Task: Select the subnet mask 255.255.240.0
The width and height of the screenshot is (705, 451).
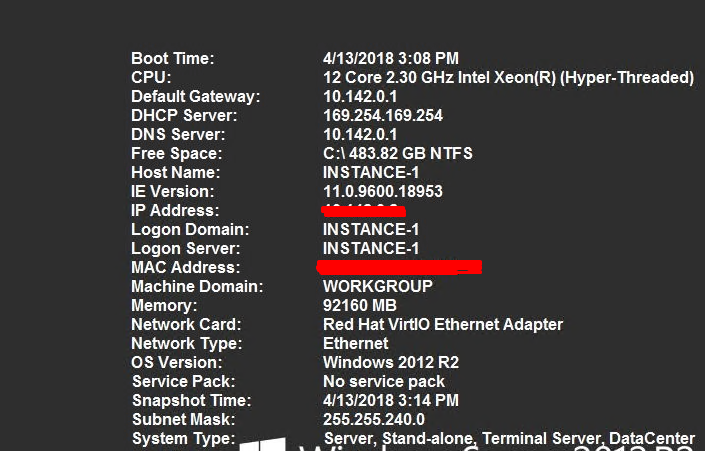Action: click(x=374, y=420)
